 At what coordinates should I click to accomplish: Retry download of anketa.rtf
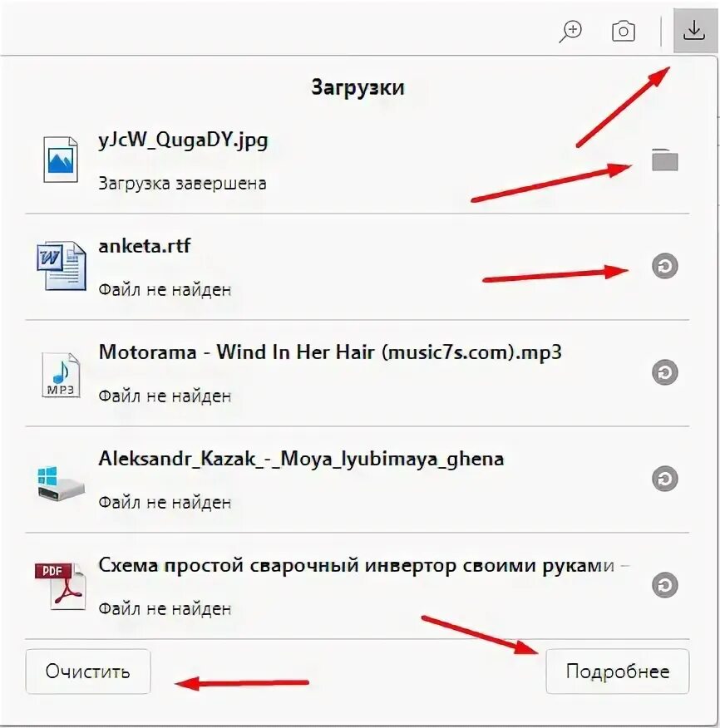665,266
